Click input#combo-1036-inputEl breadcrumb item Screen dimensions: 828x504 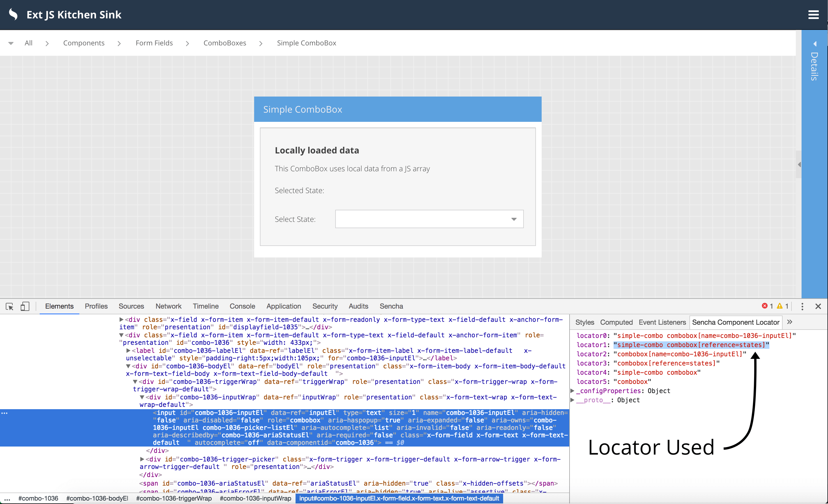tap(399, 498)
